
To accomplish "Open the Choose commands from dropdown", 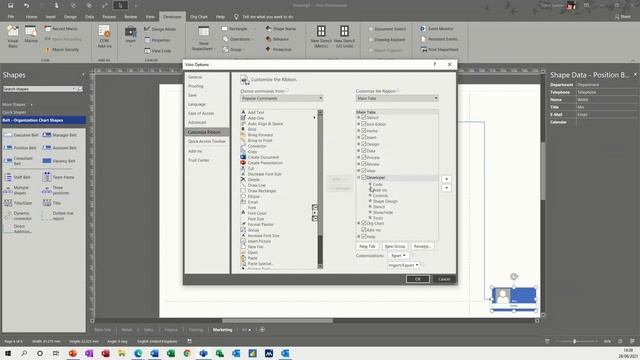I will 282,98.
